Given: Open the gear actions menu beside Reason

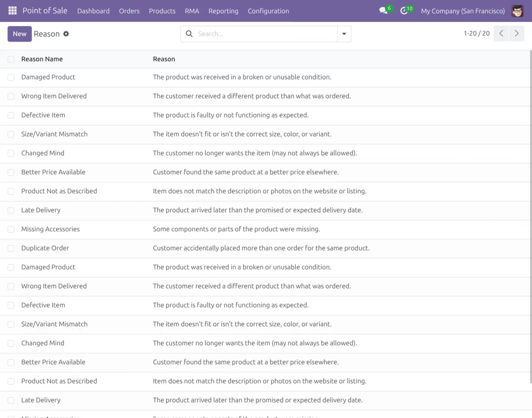Looking at the screenshot, I should tap(66, 34).
